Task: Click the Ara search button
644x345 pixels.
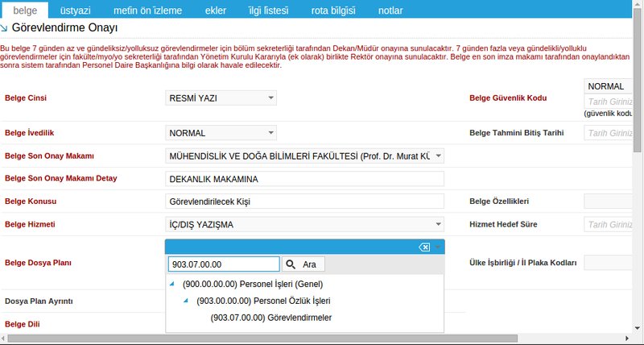Action: click(303, 264)
